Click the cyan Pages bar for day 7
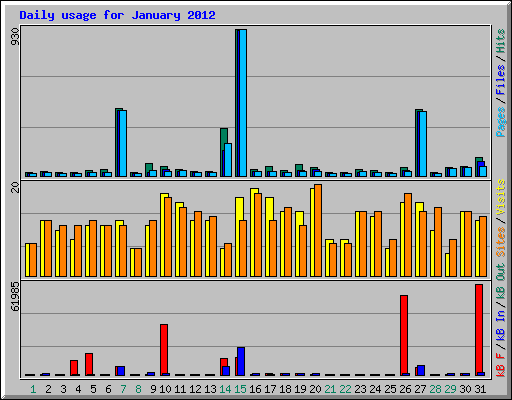 123,143
